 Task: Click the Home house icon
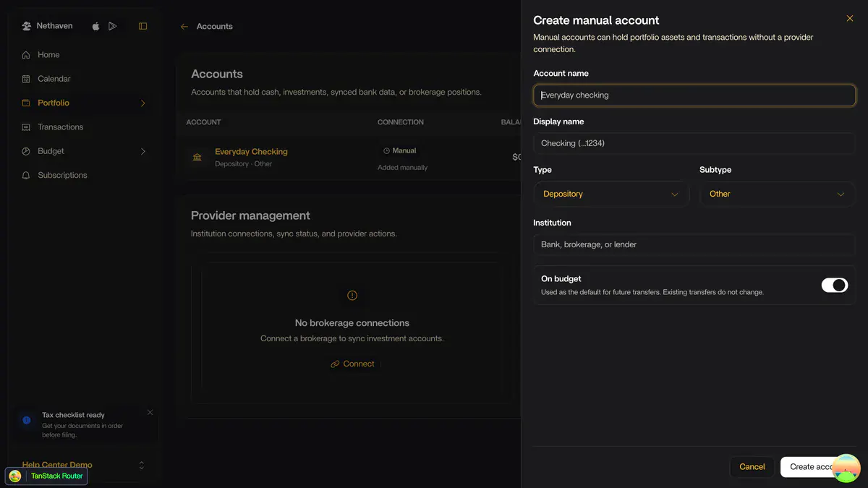pyautogui.click(x=26, y=55)
